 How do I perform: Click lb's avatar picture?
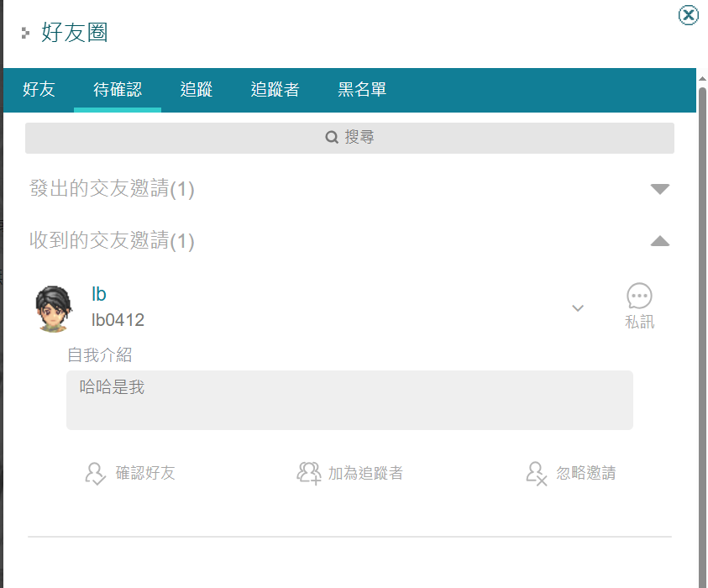(53, 308)
